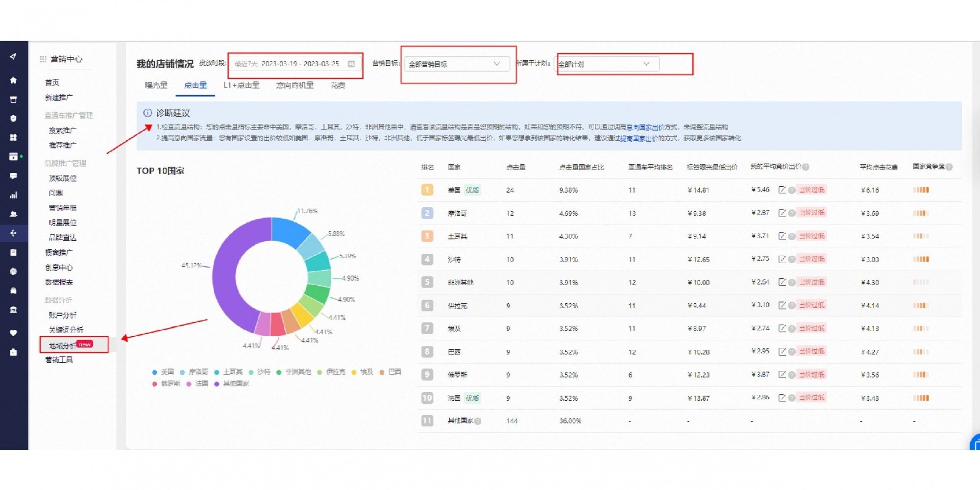Click help icon next to 国家竞争度 header
The width and height of the screenshot is (980, 490).
[949, 167]
